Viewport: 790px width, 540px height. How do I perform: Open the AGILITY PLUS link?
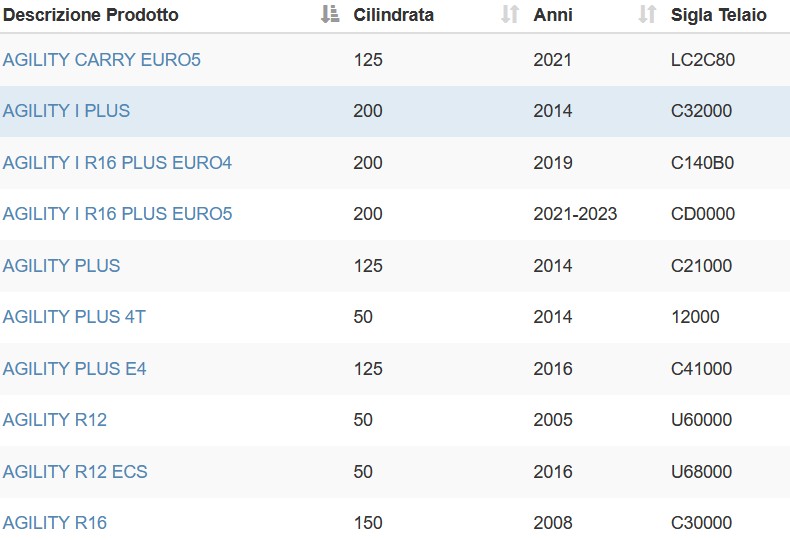tap(61, 266)
